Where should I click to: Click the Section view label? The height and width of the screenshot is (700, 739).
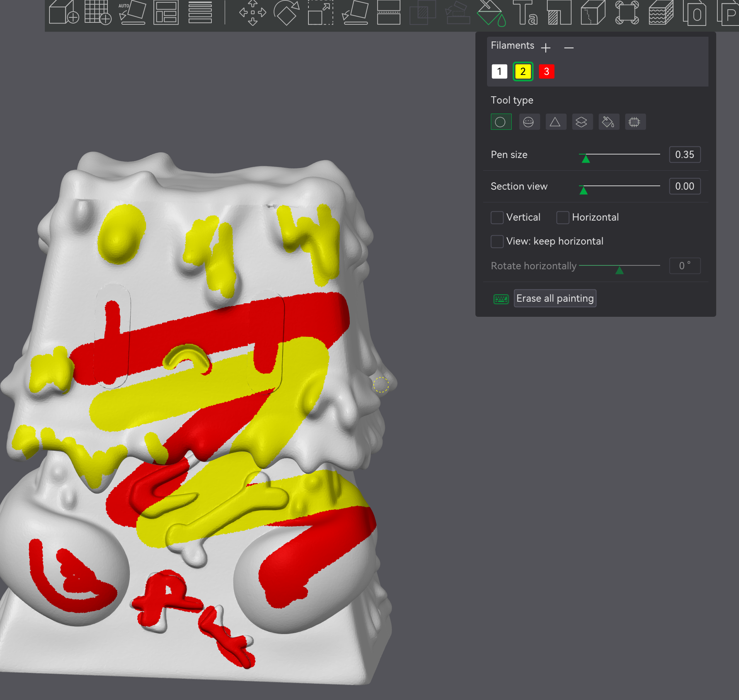[x=519, y=187]
